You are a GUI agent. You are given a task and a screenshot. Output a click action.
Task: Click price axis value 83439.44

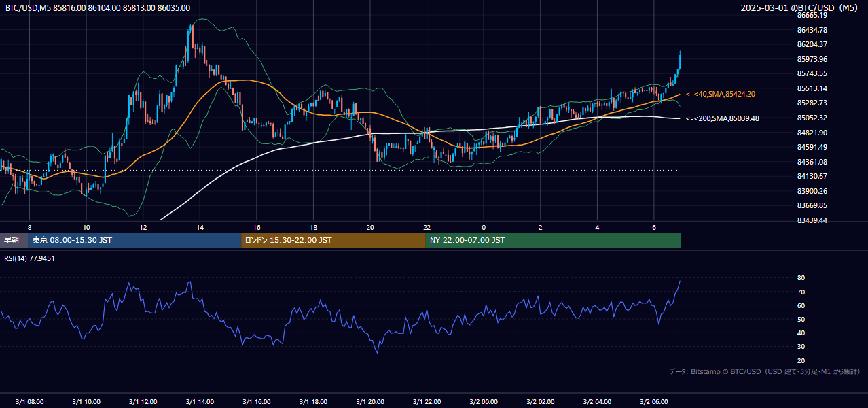pyautogui.click(x=812, y=220)
